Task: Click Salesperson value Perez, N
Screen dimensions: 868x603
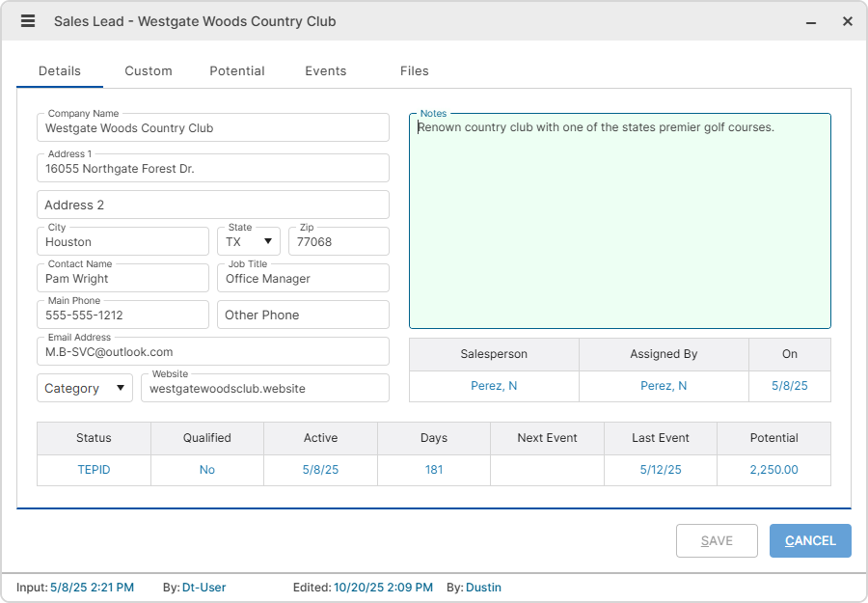Action: 494,385
